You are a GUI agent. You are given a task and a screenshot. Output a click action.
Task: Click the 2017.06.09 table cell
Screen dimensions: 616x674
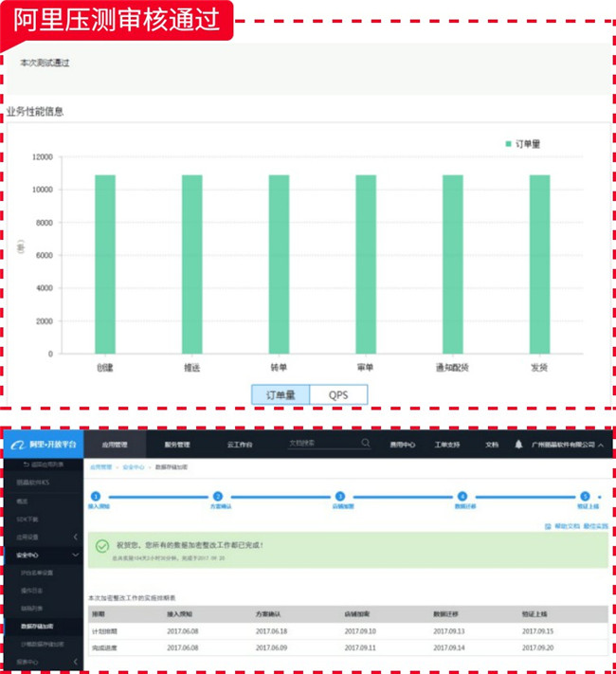point(271,647)
